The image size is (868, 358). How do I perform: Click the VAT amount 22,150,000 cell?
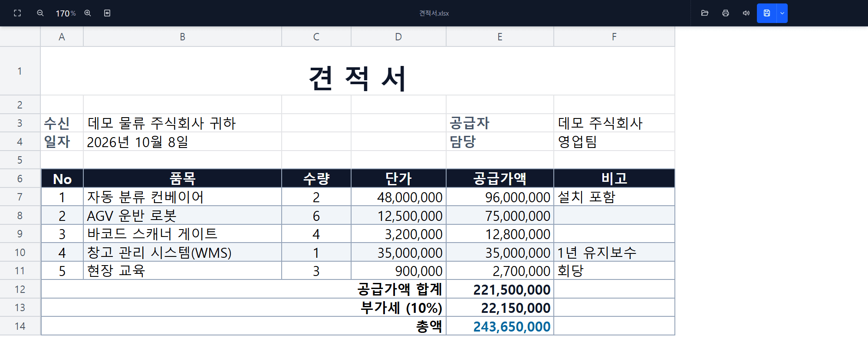pyautogui.click(x=500, y=308)
